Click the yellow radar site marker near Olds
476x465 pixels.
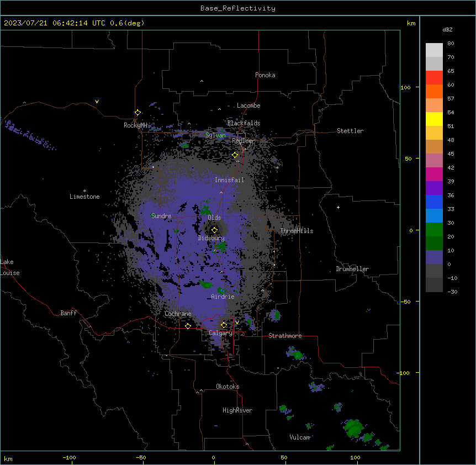click(214, 230)
